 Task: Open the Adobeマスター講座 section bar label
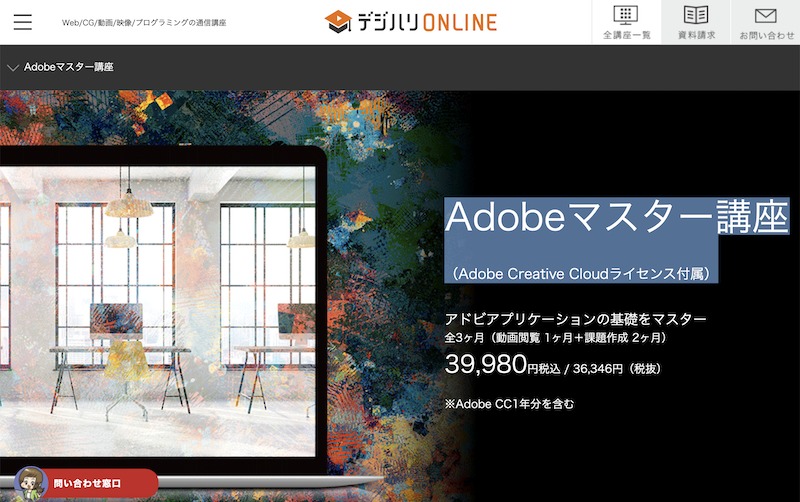68,68
